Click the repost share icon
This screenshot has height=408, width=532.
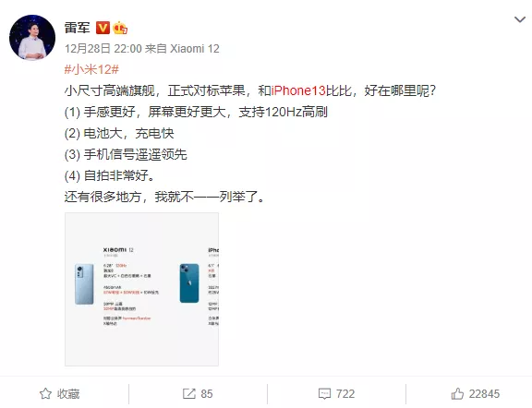tap(189, 394)
